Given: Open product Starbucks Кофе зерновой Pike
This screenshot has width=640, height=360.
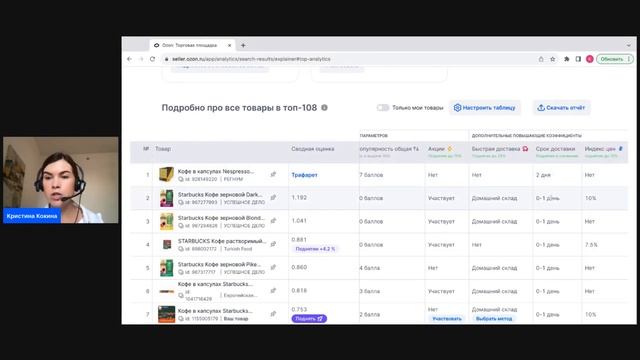Looking at the screenshot, I should click(x=219, y=264).
